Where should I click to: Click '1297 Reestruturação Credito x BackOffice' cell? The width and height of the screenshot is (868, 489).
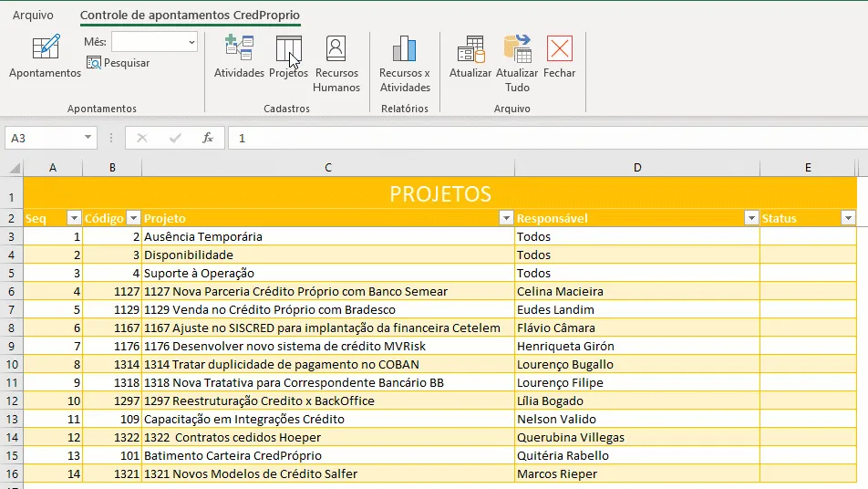pyautogui.click(x=328, y=401)
